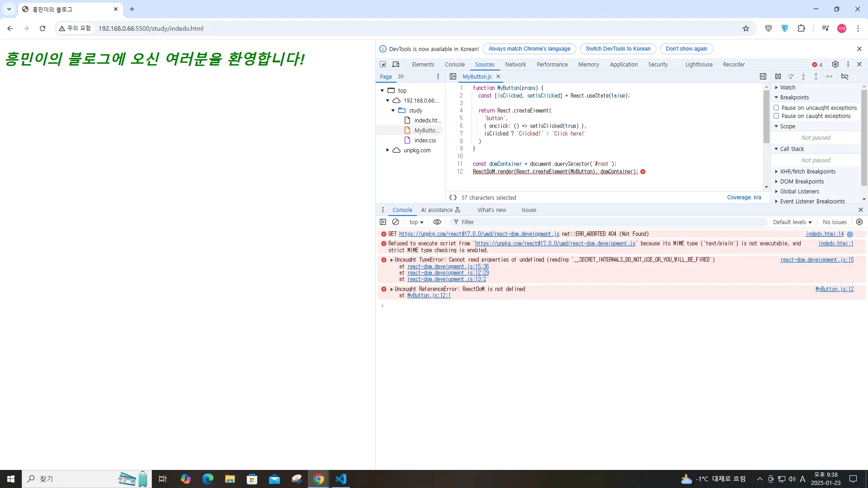Bookmark this page with star icon
868x488 pixels.
tap(746, 28)
